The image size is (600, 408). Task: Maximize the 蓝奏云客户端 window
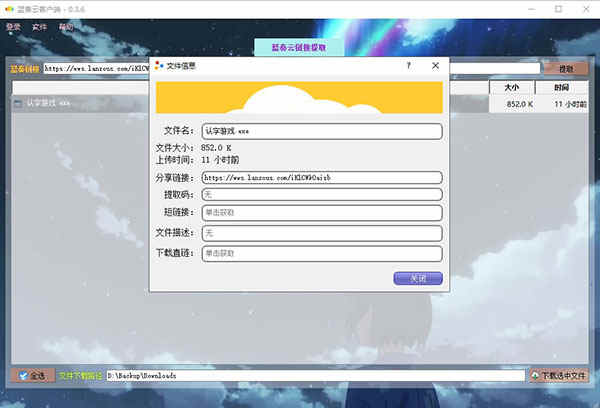click(559, 9)
